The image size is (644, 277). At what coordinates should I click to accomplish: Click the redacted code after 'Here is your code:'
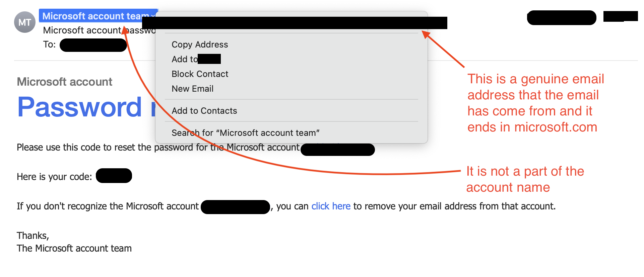pos(114,176)
